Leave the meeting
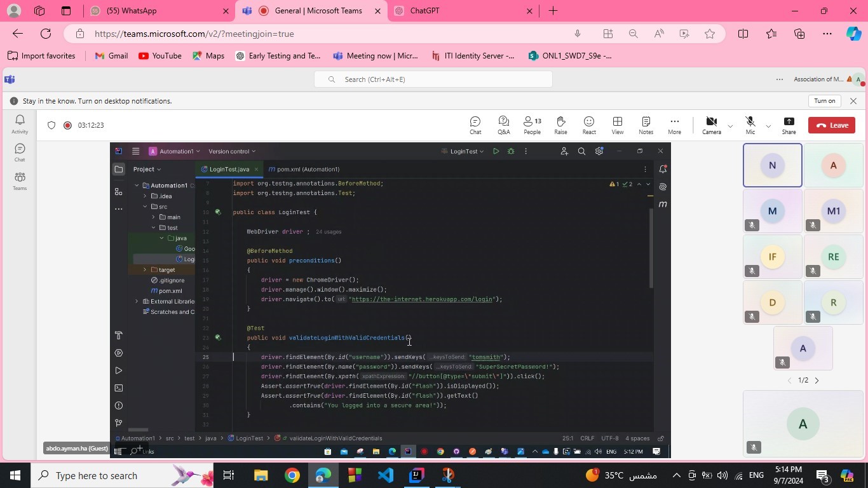 (x=831, y=125)
